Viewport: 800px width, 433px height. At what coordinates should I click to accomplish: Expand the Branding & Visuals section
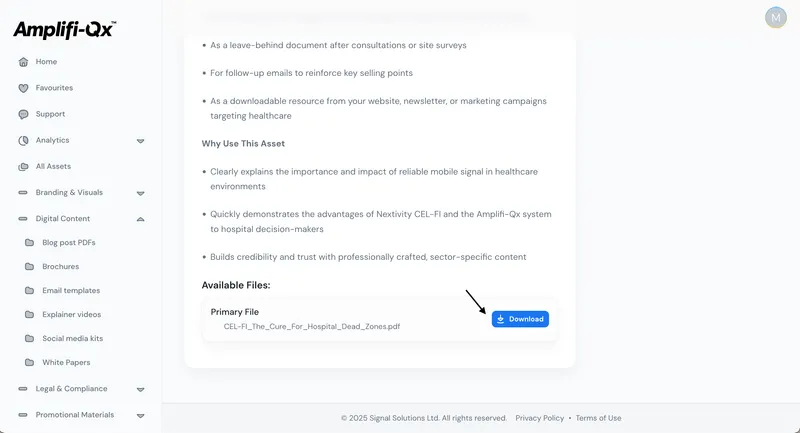point(141,193)
